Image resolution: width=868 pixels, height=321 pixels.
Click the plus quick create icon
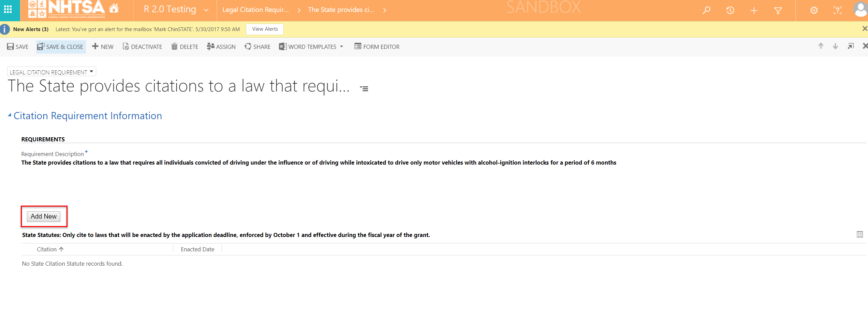(x=754, y=10)
